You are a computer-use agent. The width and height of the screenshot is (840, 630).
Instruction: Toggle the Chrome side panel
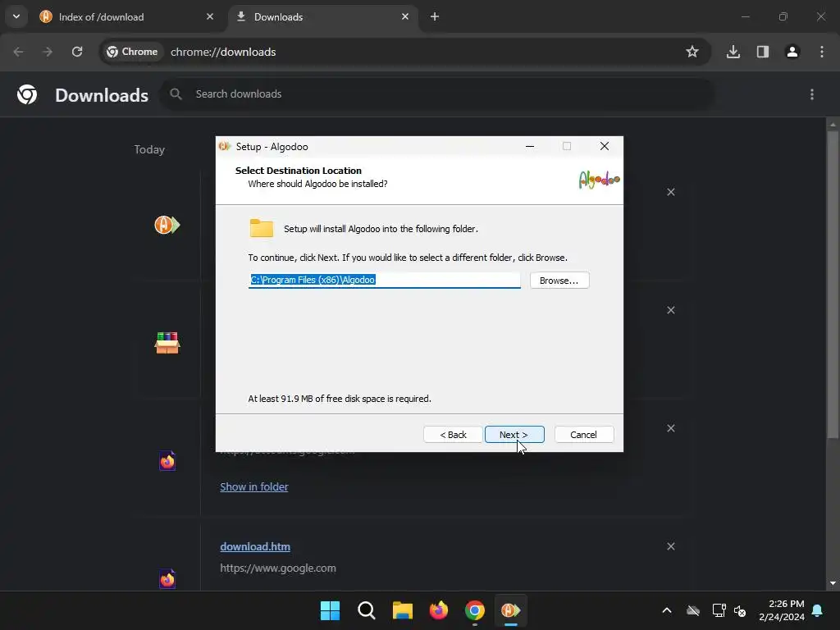click(x=763, y=52)
